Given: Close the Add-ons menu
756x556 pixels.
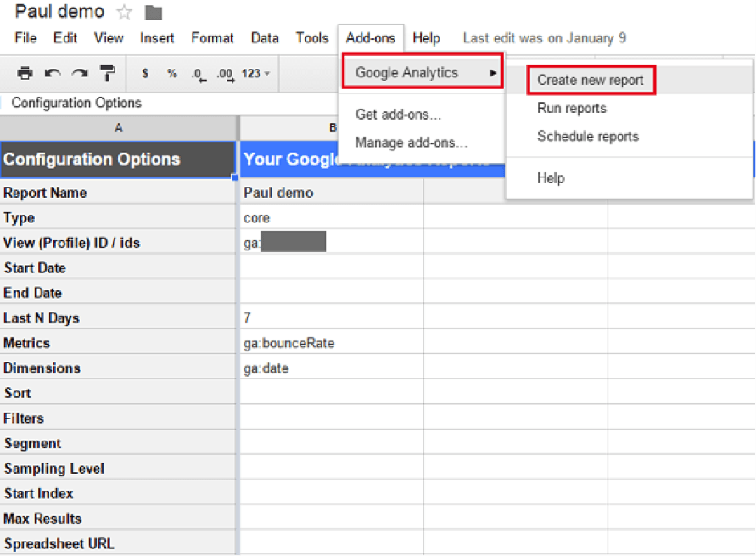Looking at the screenshot, I should click(x=370, y=37).
